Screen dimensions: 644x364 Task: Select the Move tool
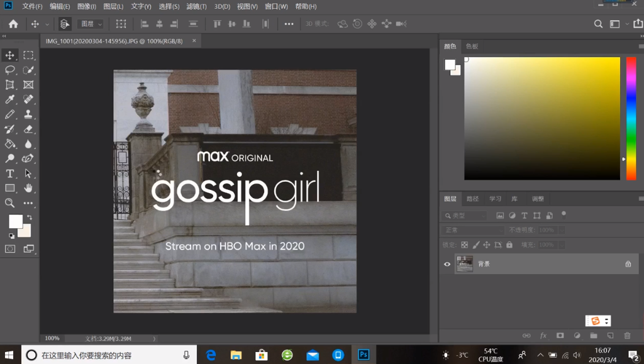pyautogui.click(x=10, y=55)
